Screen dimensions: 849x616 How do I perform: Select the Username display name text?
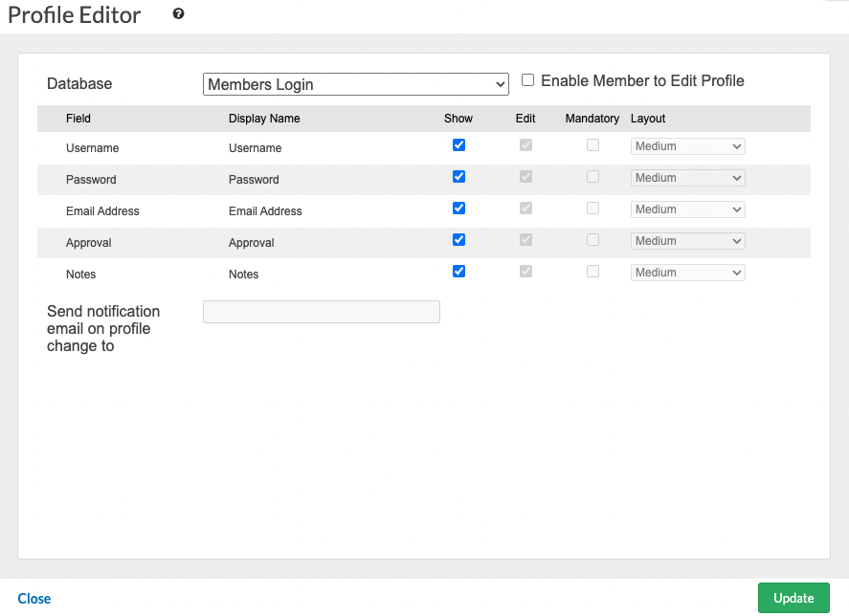point(255,147)
